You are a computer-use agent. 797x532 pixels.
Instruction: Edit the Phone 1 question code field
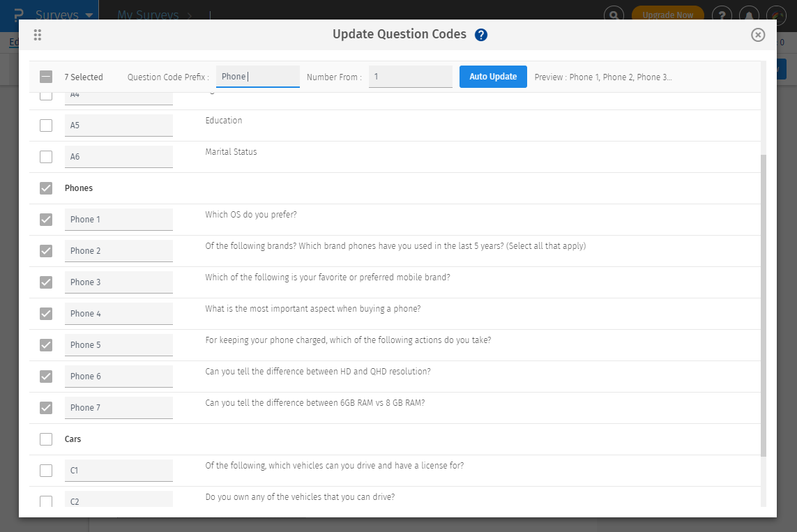click(119, 220)
